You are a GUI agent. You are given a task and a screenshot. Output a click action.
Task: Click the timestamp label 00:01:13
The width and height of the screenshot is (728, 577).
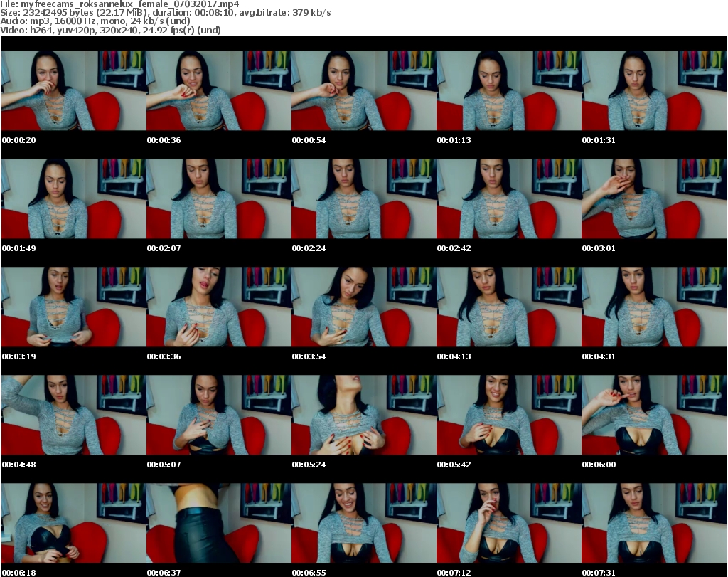pyautogui.click(x=454, y=140)
